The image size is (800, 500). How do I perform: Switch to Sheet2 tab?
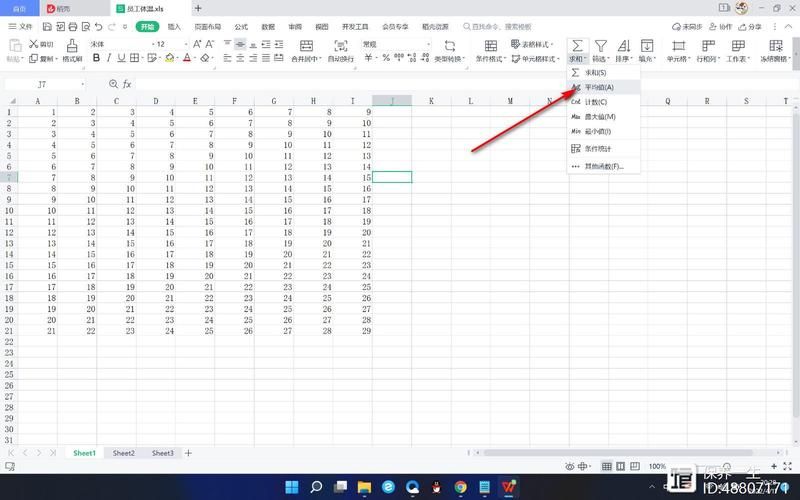tap(123, 453)
